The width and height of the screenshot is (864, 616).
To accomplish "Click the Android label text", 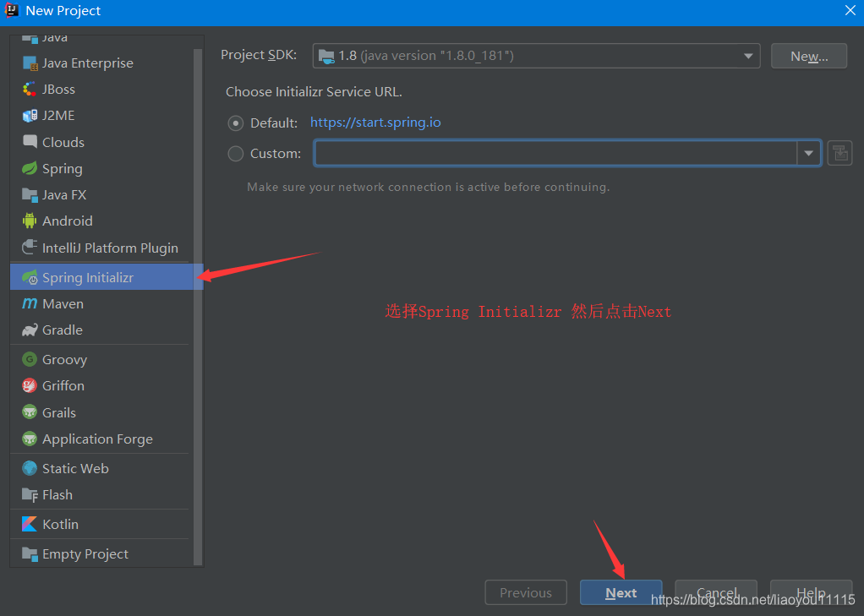I will pyautogui.click(x=68, y=221).
